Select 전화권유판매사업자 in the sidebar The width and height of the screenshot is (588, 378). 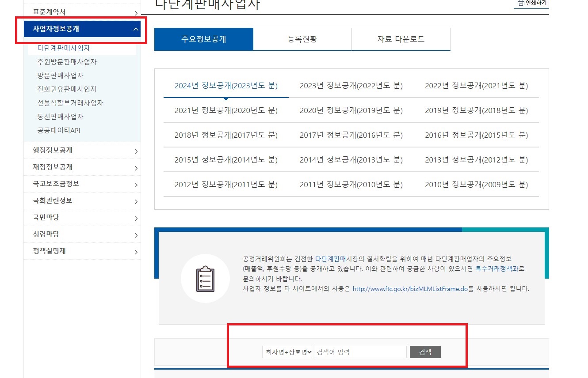coord(67,89)
